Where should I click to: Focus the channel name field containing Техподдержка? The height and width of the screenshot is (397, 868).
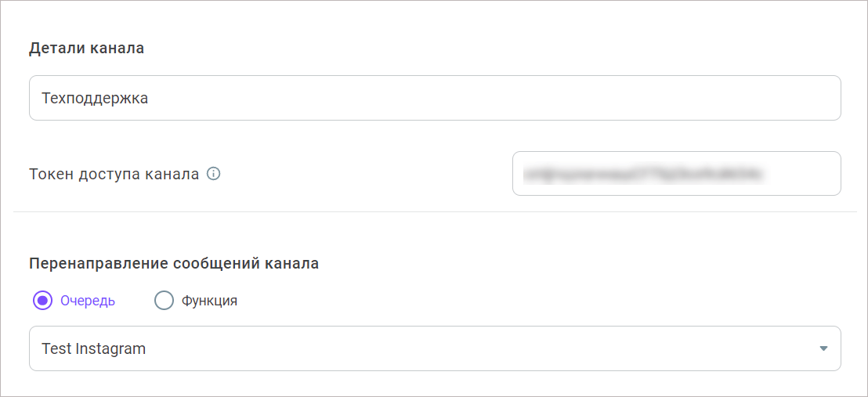click(435, 98)
